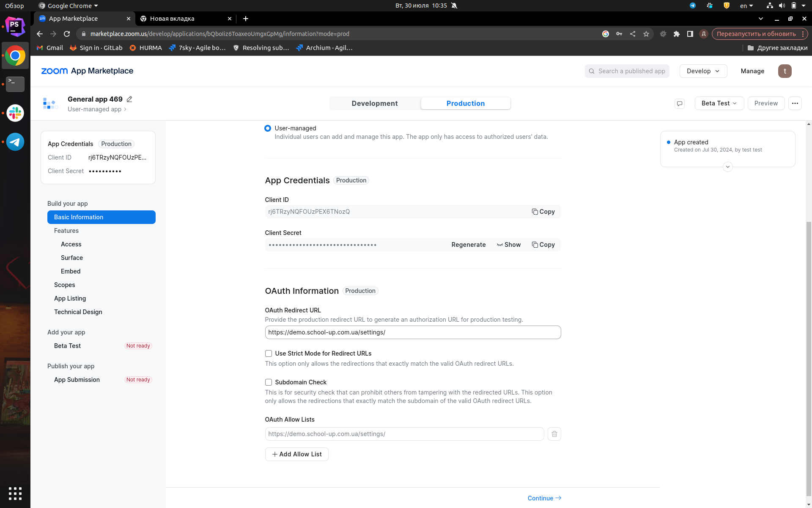Open the system status menu arrow
812x508 pixels.
(804, 6)
